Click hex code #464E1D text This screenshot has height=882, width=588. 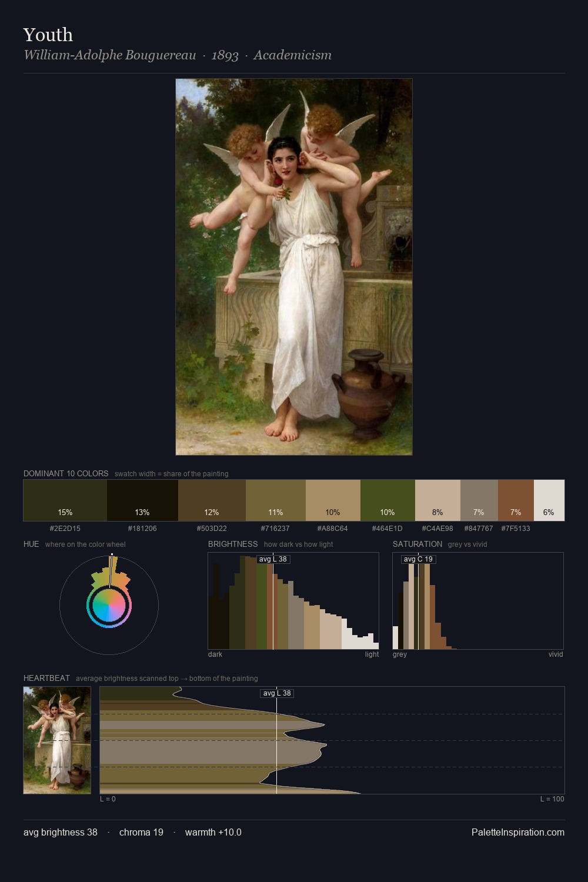click(387, 529)
